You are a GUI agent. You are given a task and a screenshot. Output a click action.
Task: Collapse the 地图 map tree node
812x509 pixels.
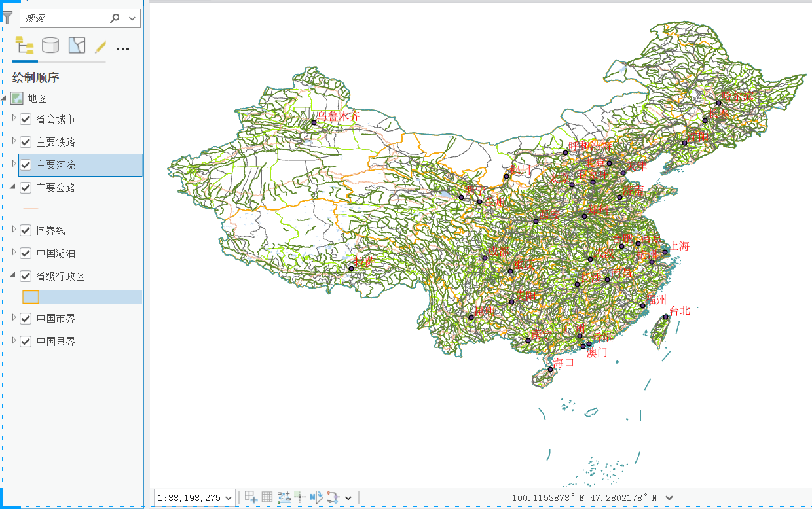[x=5, y=98]
